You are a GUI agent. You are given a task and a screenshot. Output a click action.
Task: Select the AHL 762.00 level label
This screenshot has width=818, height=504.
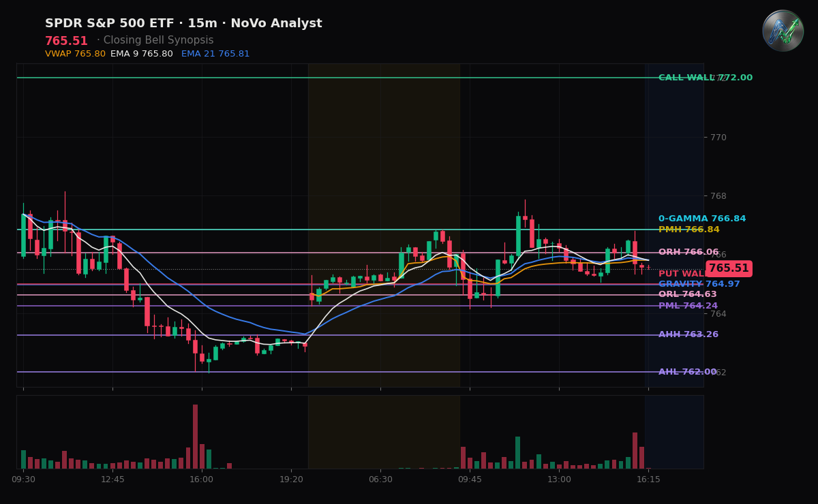(x=688, y=372)
